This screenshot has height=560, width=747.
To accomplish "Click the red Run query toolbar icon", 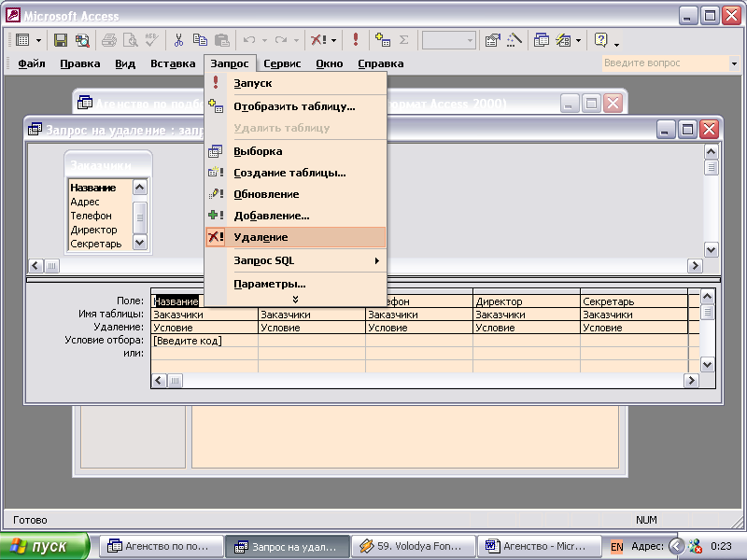I will (356, 40).
